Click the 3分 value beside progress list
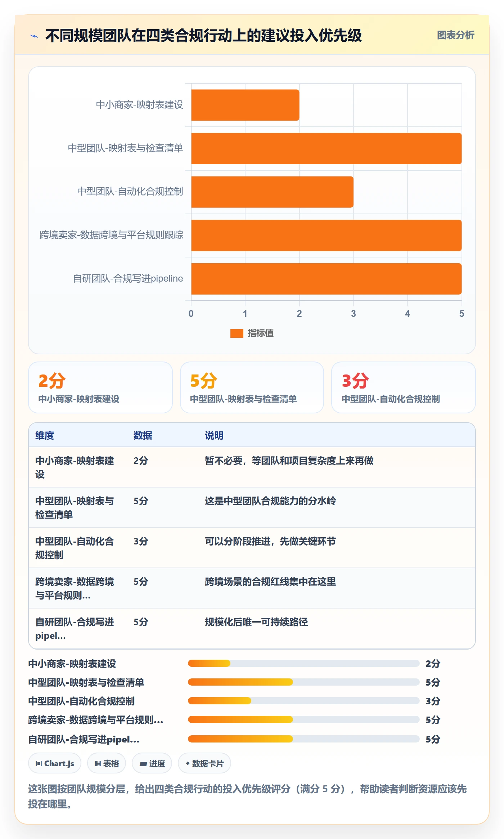Image resolution: width=504 pixels, height=839 pixels. pos(433,701)
